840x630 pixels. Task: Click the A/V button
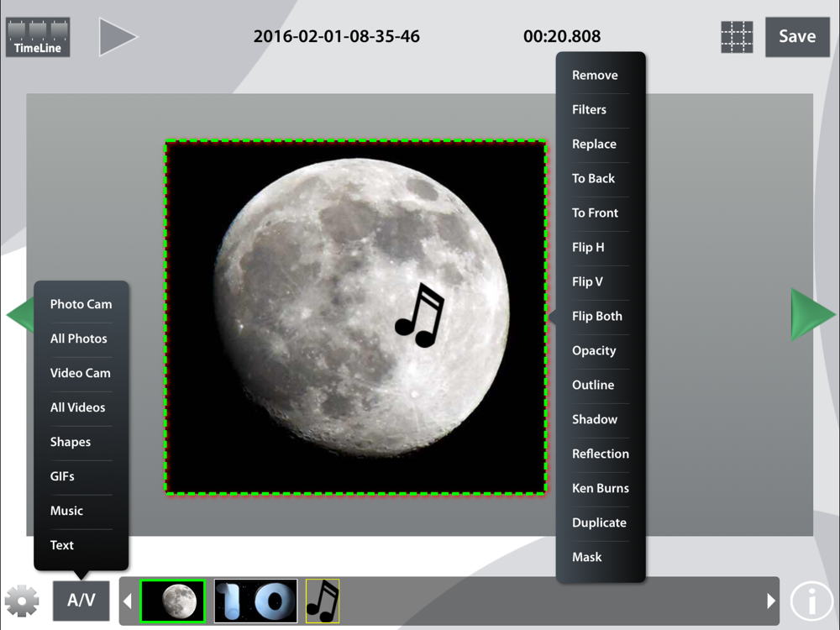pos(81,601)
